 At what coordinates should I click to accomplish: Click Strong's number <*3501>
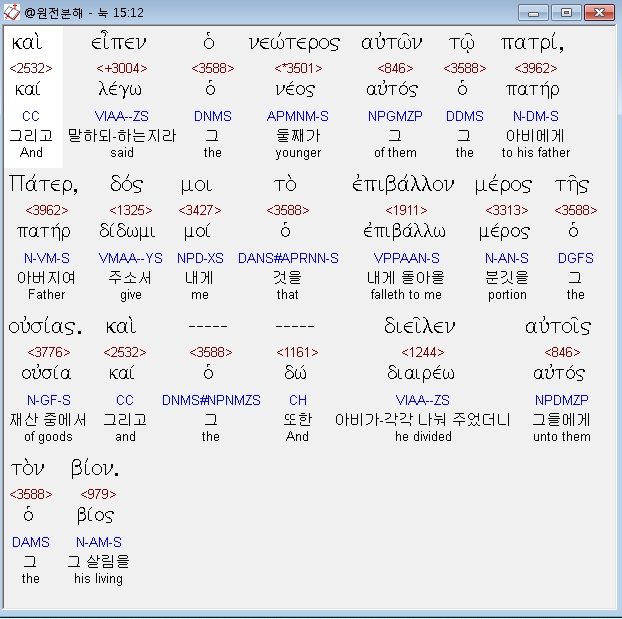pos(298,68)
